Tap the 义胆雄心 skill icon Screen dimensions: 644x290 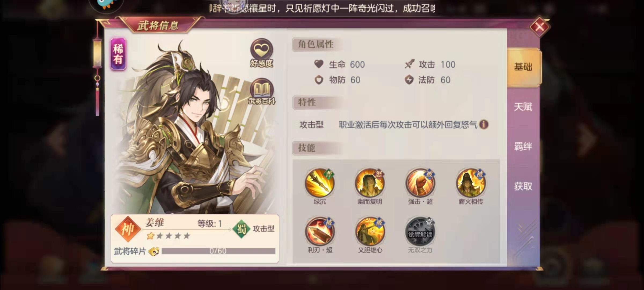point(370,231)
